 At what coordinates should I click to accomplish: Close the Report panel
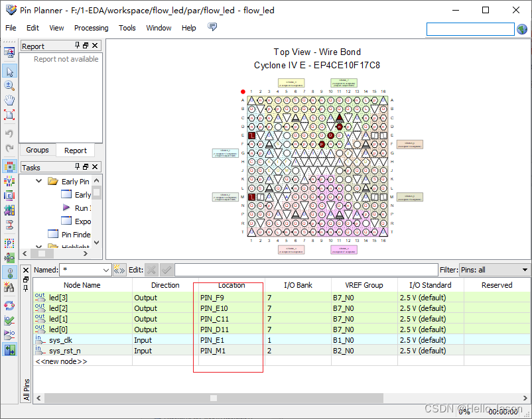(95, 46)
